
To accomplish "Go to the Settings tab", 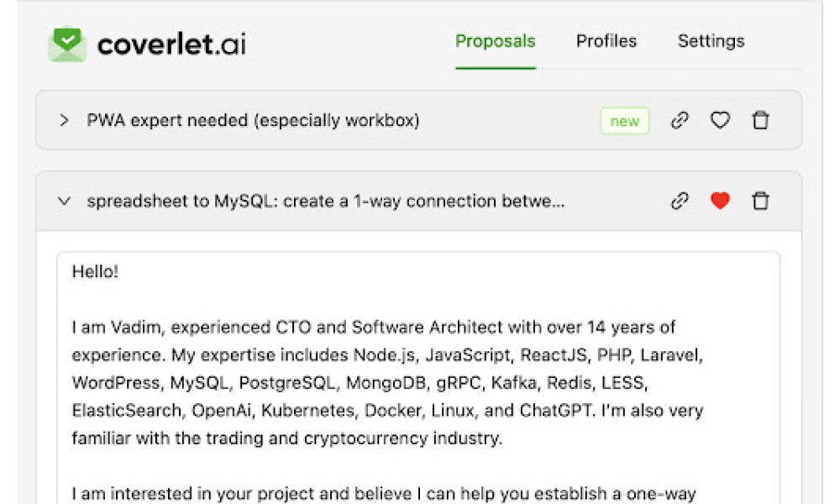I will pos(711,41).
